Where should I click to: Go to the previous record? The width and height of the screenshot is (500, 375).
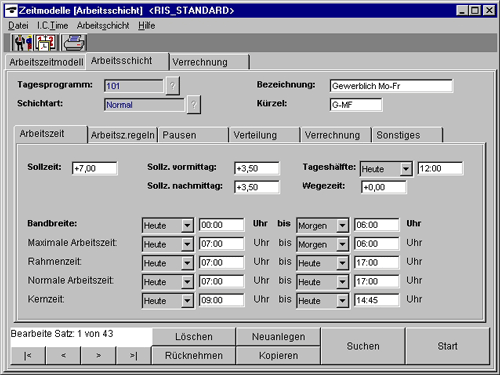pos(63,355)
